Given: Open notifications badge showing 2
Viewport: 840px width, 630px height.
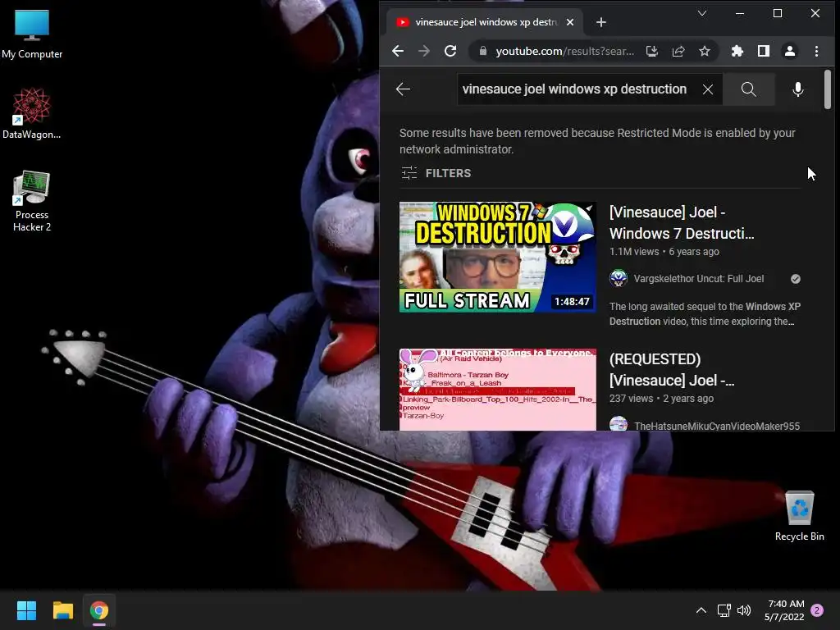Looking at the screenshot, I should pos(817,610).
